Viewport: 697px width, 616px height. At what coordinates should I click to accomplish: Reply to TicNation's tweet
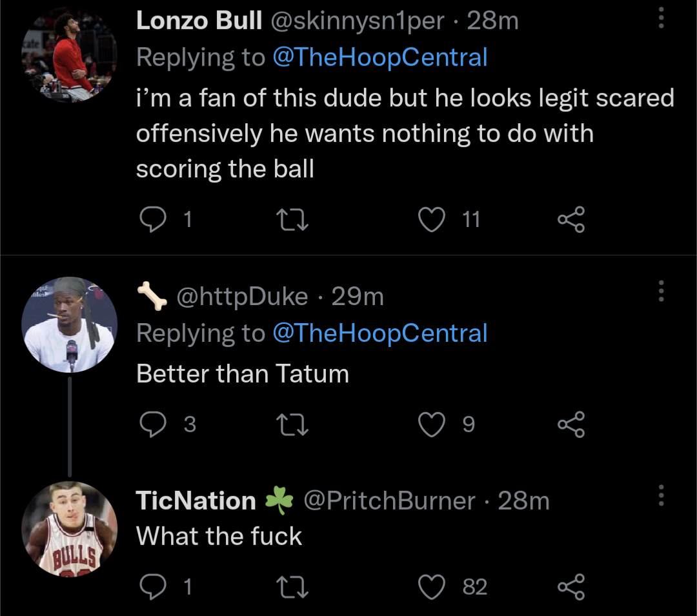coord(153,587)
